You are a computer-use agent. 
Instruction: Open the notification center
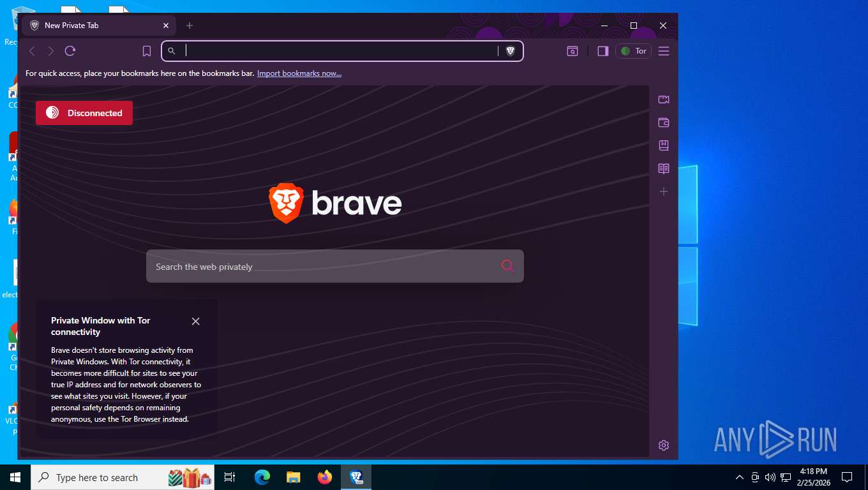tap(847, 477)
